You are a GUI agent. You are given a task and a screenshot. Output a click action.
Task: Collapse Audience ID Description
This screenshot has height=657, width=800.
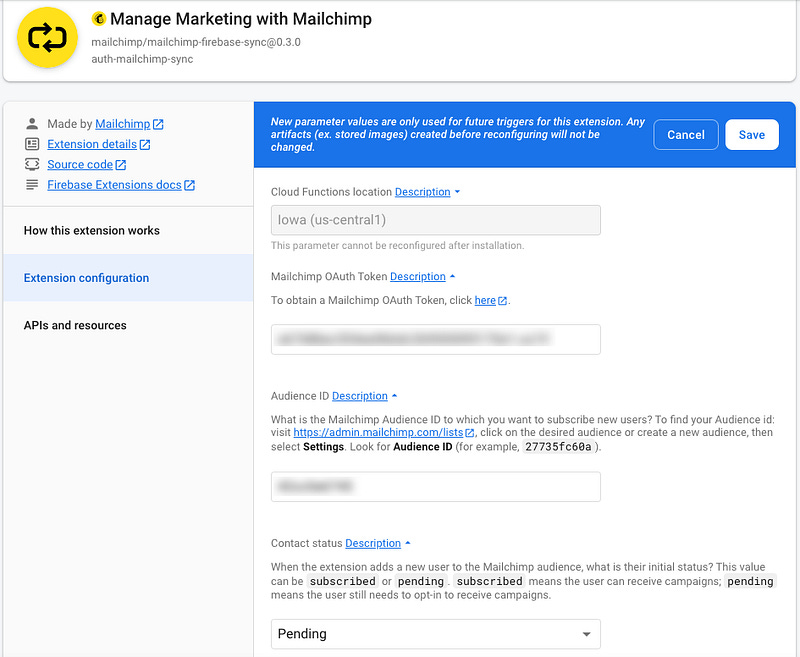click(360, 396)
